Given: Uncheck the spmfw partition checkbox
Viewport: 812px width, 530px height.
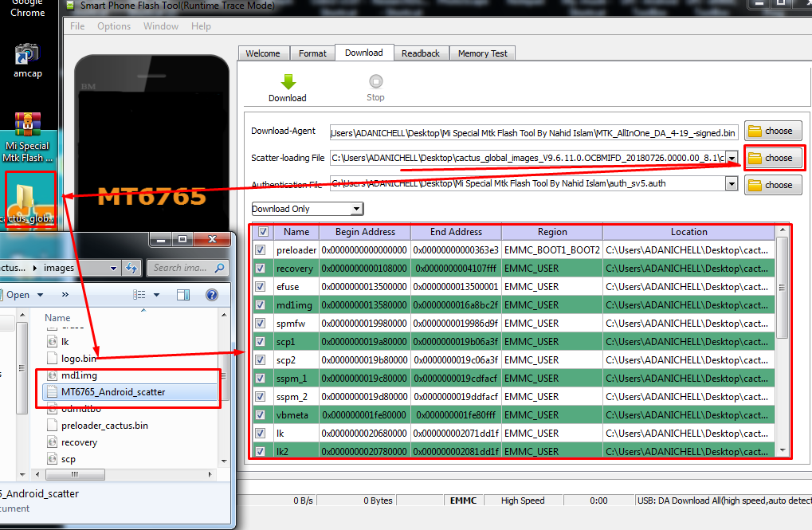Looking at the screenshot, I should pyautogui.click(x=260, y=324).
